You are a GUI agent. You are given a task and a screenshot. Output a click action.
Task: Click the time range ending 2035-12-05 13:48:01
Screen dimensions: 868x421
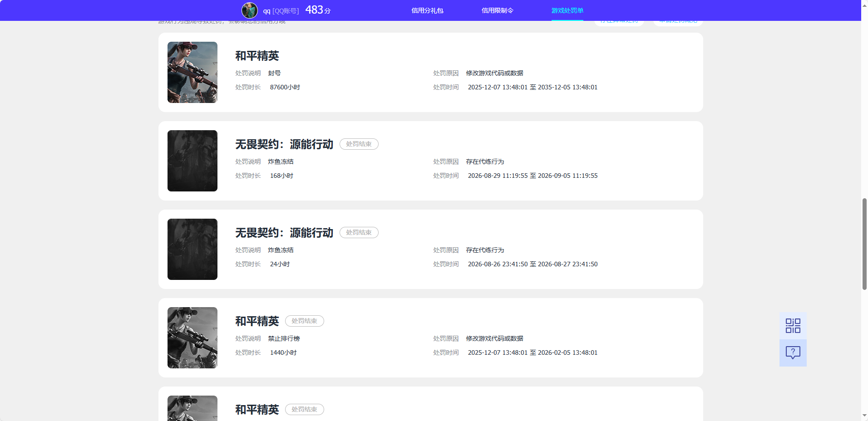[x=533, y=87]
